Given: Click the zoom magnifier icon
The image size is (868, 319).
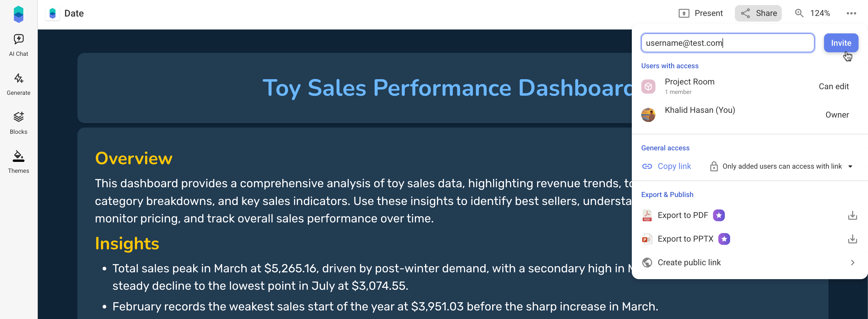Looking at the screenshot, I should (x=799, y=13).
